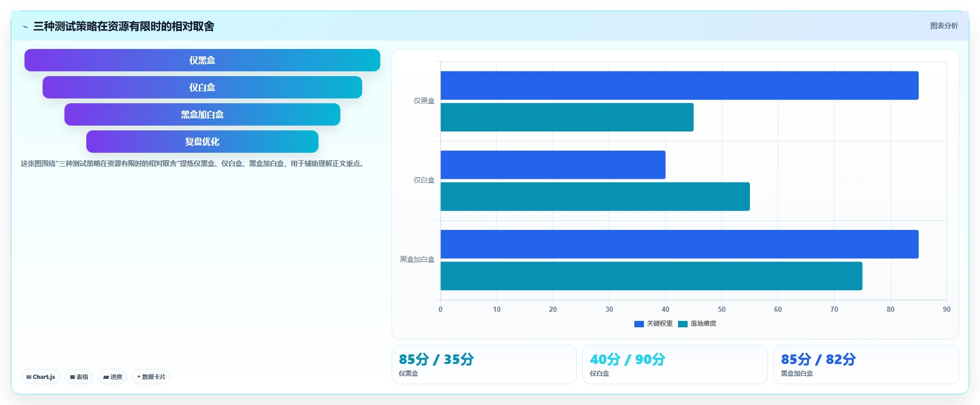980x405 pixels.
Task: Click the x-axis tick label 40
Action: pos(665,309)
